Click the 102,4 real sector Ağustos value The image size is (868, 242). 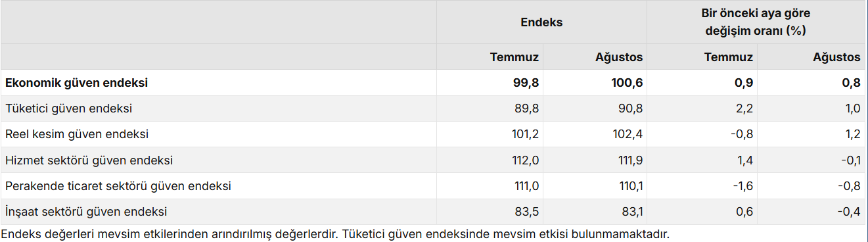628,134
